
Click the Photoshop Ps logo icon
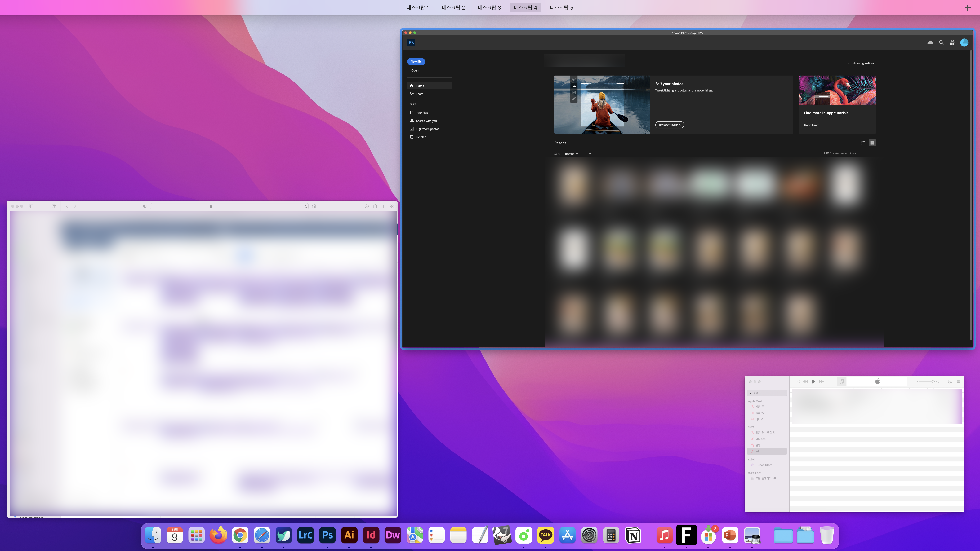click(x=411, y=43)
